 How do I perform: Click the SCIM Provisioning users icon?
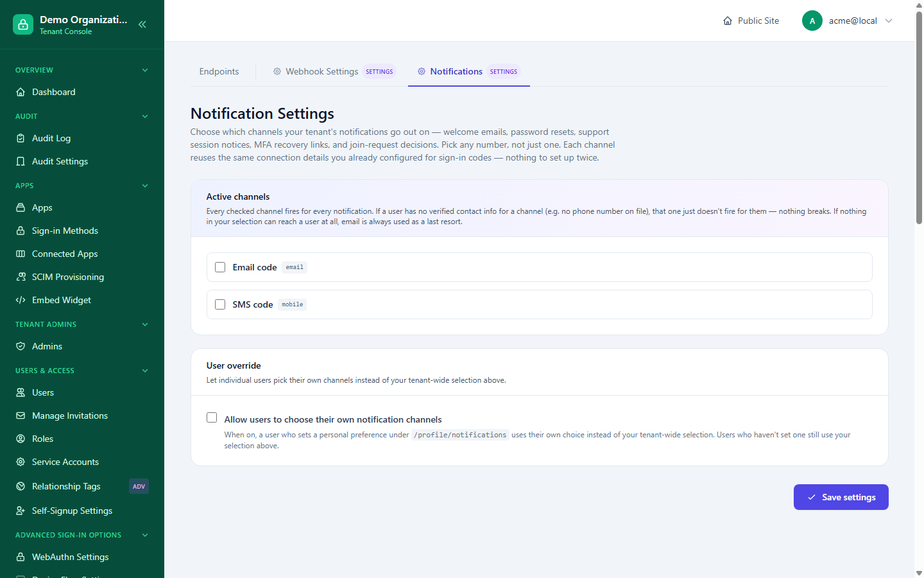21,277
